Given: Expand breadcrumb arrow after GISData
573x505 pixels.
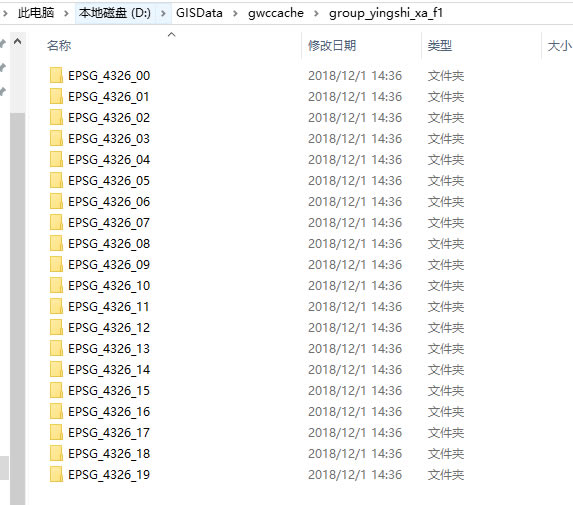Looking at the screenshot, I should (235, 14).
